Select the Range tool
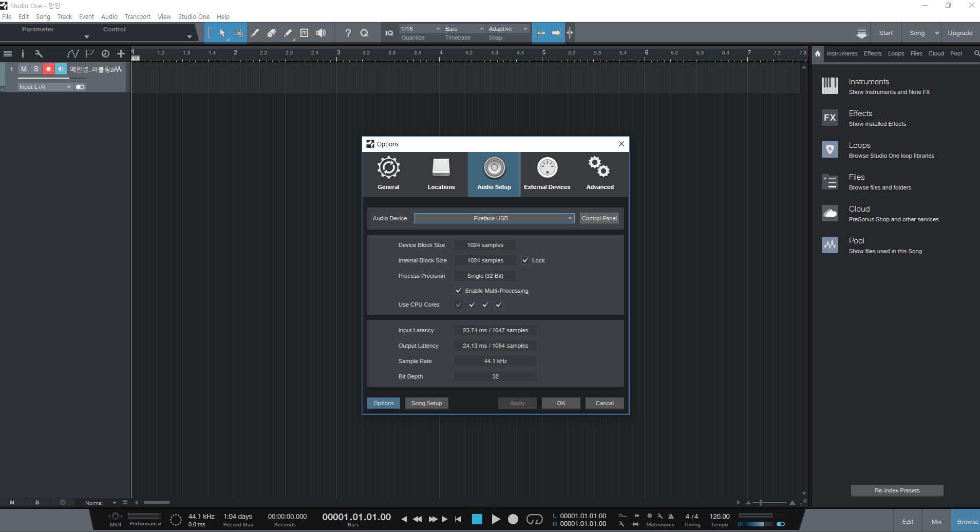980x532 pixels. coord(239,33)
